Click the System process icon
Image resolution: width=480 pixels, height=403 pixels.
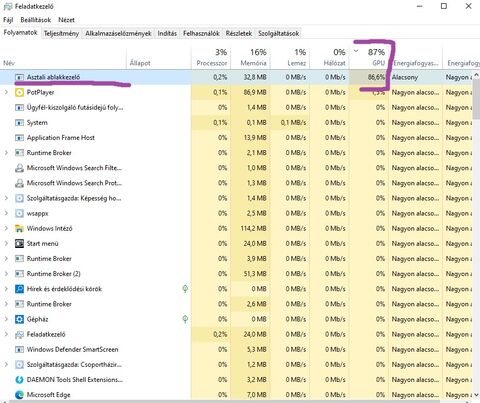[x=19, y=123]
